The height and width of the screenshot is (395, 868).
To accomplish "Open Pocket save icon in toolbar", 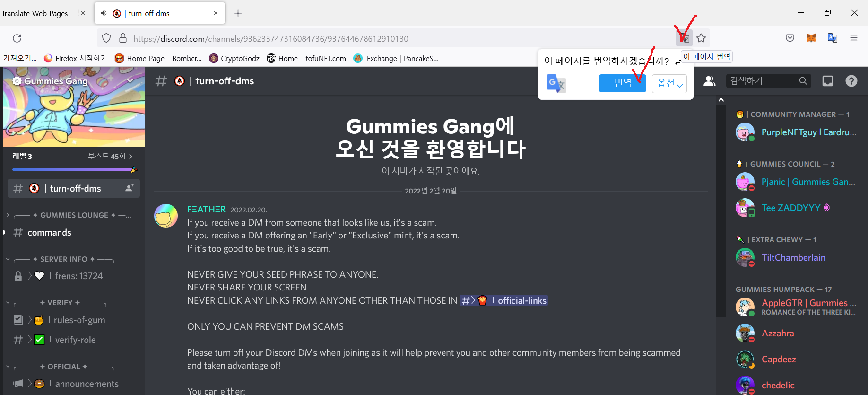I will pyautogui.click(x=790, y=38).
